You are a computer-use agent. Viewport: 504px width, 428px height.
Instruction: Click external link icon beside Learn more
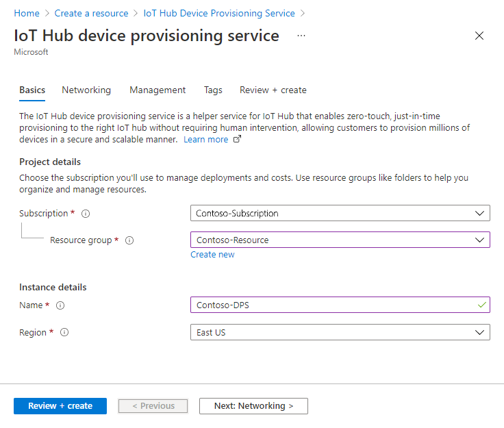point(238,140)
